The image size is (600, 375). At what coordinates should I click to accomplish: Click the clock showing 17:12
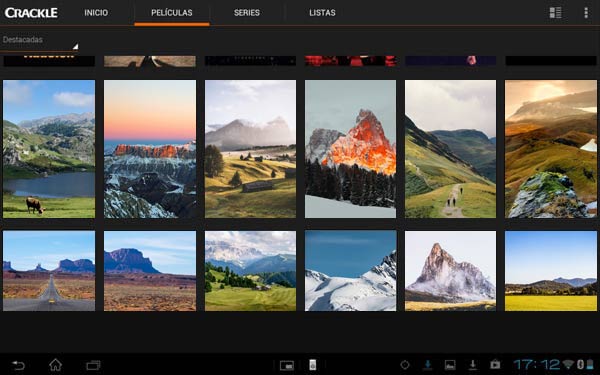(x=536, y=365)
